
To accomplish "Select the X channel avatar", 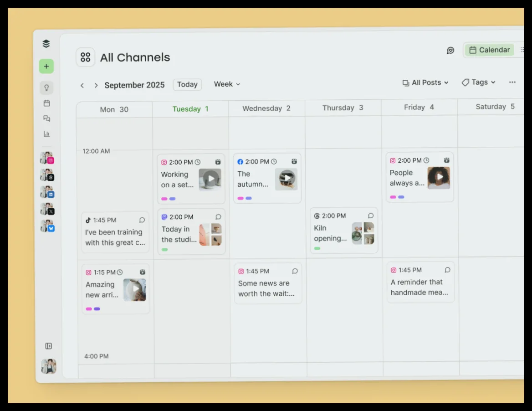I will 47,209.
